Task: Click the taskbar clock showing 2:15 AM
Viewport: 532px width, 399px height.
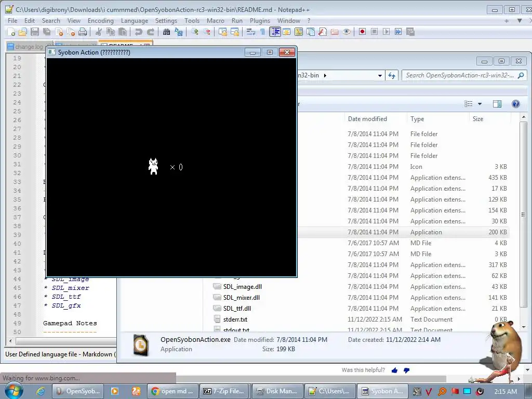Action: coord(506,392)
